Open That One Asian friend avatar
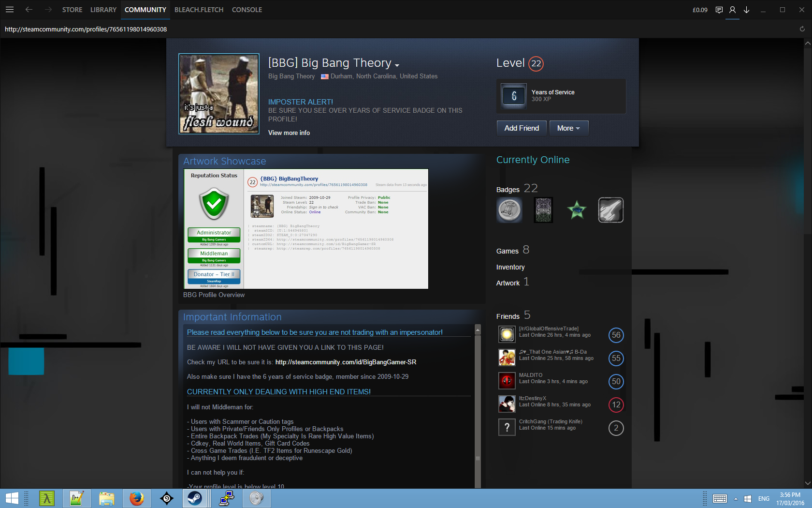The height and width of the screenshot is (508, 812). coord(507,358)
